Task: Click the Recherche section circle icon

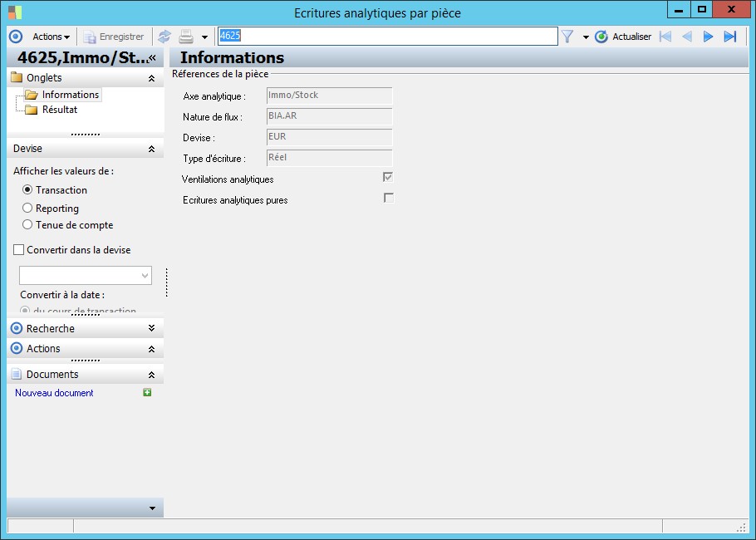Action: (17, 328)
